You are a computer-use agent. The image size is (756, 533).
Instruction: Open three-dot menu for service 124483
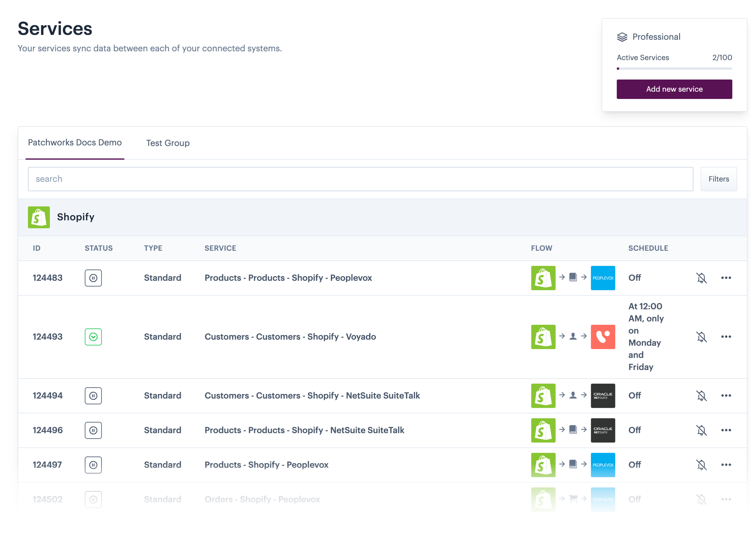(x=726, y=278)
